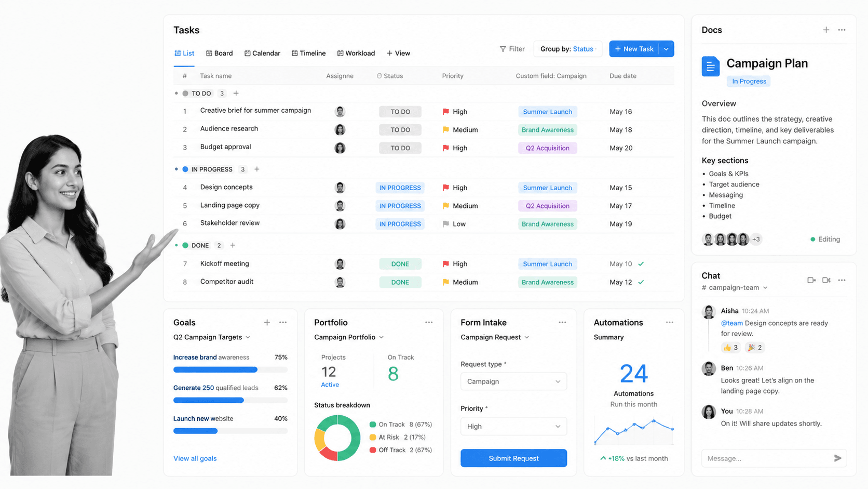Open Automations card more options
868x489 pixels.
pos(670,322)
